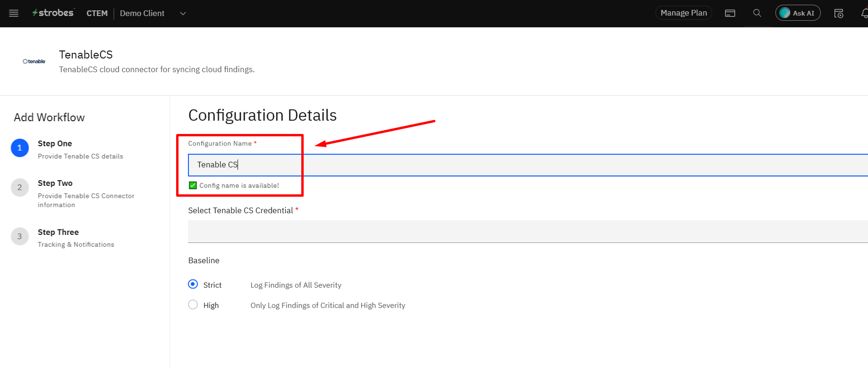Image resolution: width=868 pixels, height=367 pixels.
Task: Click the search magnifier icon
Action: [757, 13]
